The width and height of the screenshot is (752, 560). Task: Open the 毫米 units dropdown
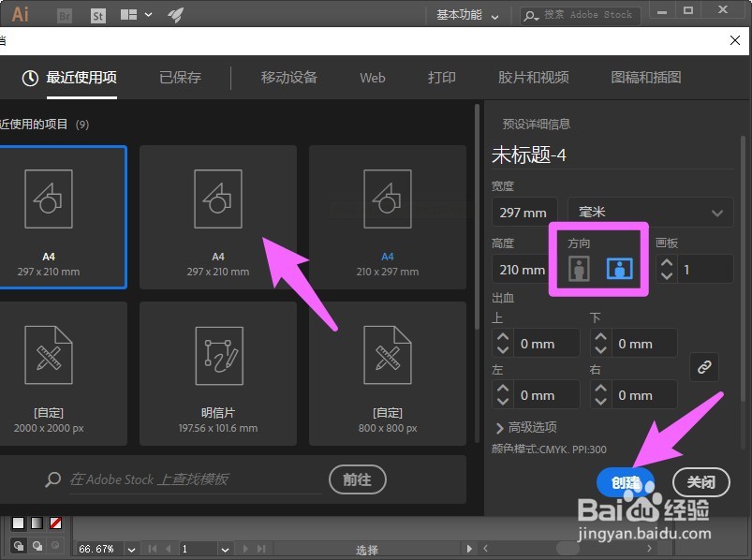coord(649,212)
